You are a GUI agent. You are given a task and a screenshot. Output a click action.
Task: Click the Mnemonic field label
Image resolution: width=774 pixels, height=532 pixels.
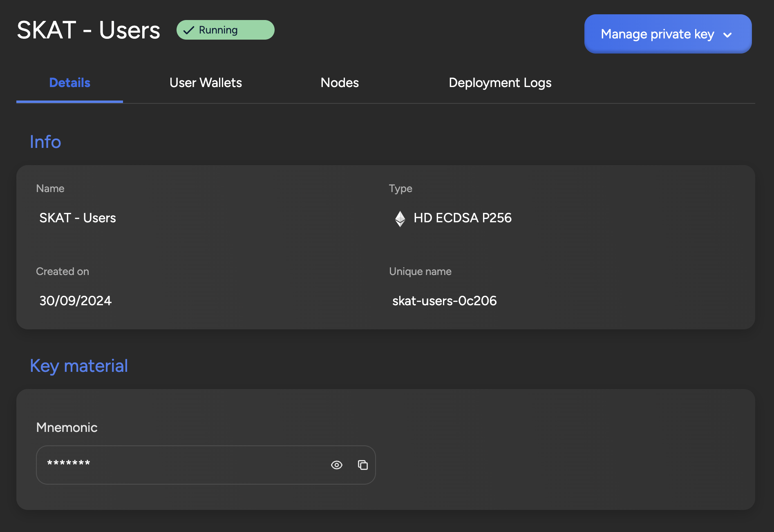(x=67, y=427)
